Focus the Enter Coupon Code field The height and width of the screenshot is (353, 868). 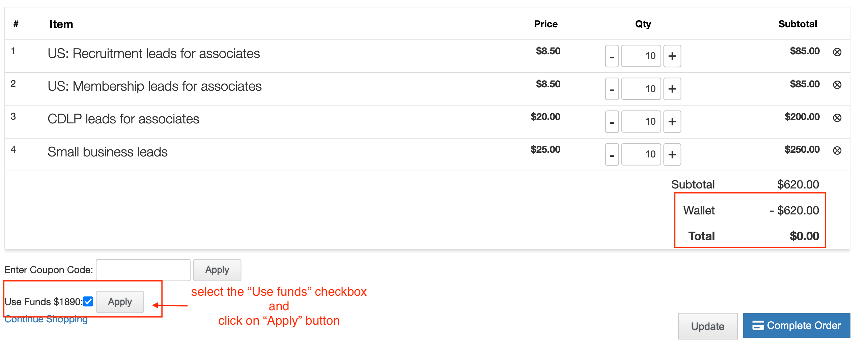click(x=143, y=270)
